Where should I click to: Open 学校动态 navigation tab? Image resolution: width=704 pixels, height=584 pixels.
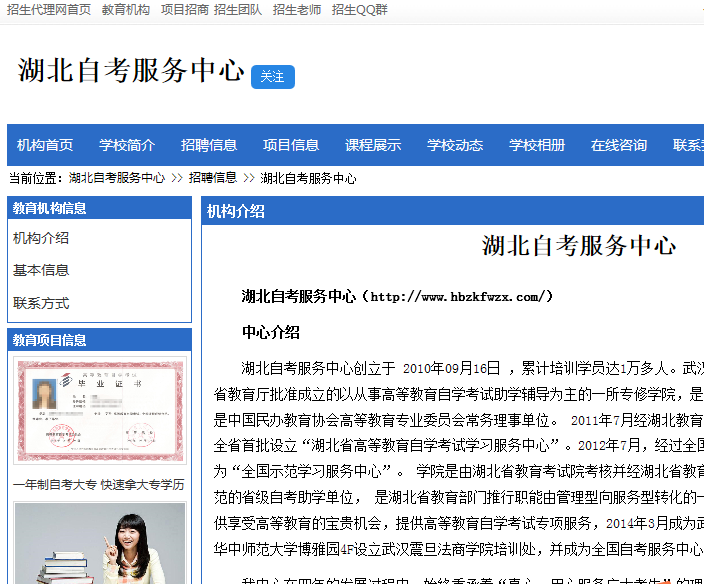click(455, 145)
